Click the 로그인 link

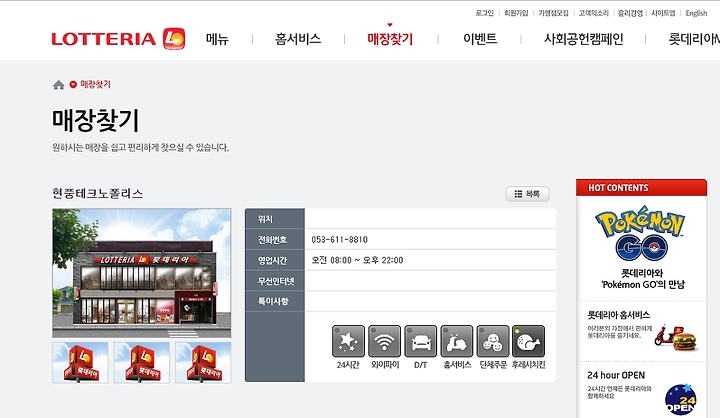[x=484, y=13]
